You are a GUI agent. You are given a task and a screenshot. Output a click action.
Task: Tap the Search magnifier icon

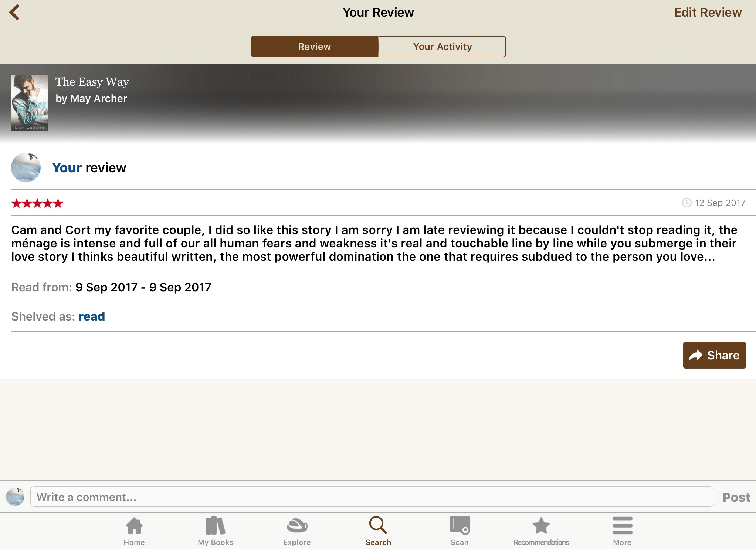coord(378,526)
